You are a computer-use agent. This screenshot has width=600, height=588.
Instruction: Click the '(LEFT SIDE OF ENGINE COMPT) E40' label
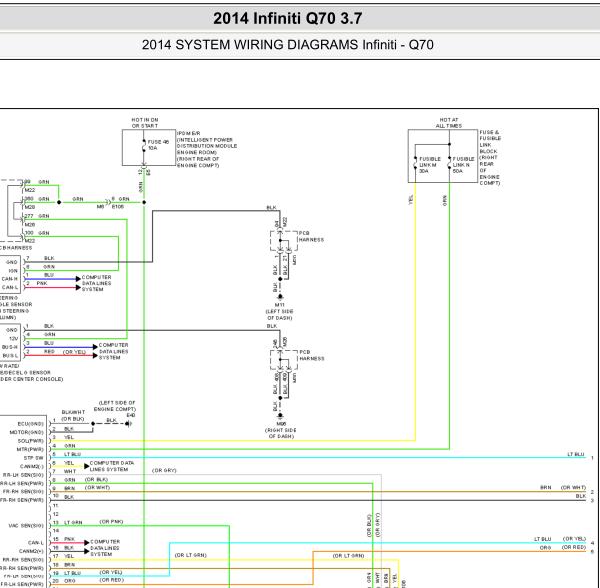[117, 409]
